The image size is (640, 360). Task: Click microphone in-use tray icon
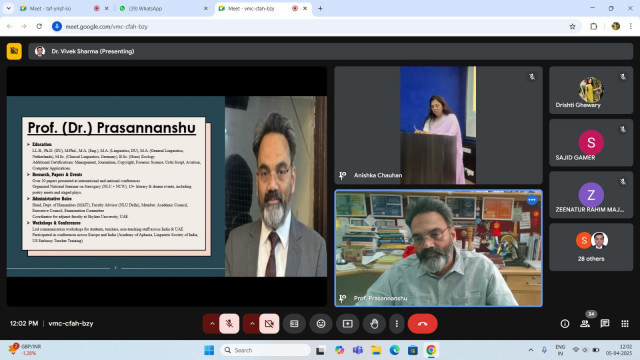(544, 350)
